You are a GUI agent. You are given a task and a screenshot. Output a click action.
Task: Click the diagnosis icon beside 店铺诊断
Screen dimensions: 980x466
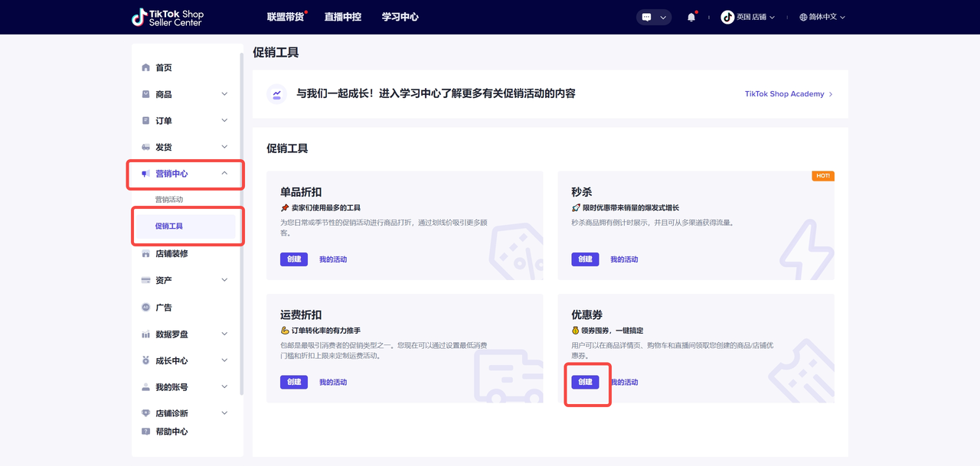point(145,413)
